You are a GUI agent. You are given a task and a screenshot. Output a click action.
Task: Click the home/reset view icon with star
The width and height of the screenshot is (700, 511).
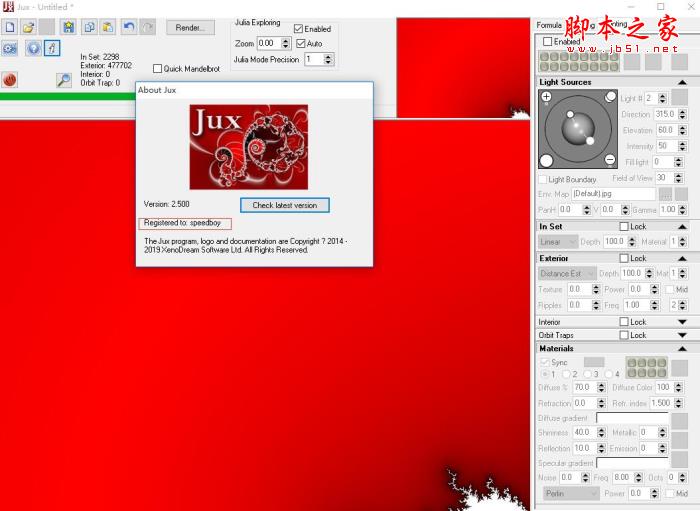pos(68,27)
